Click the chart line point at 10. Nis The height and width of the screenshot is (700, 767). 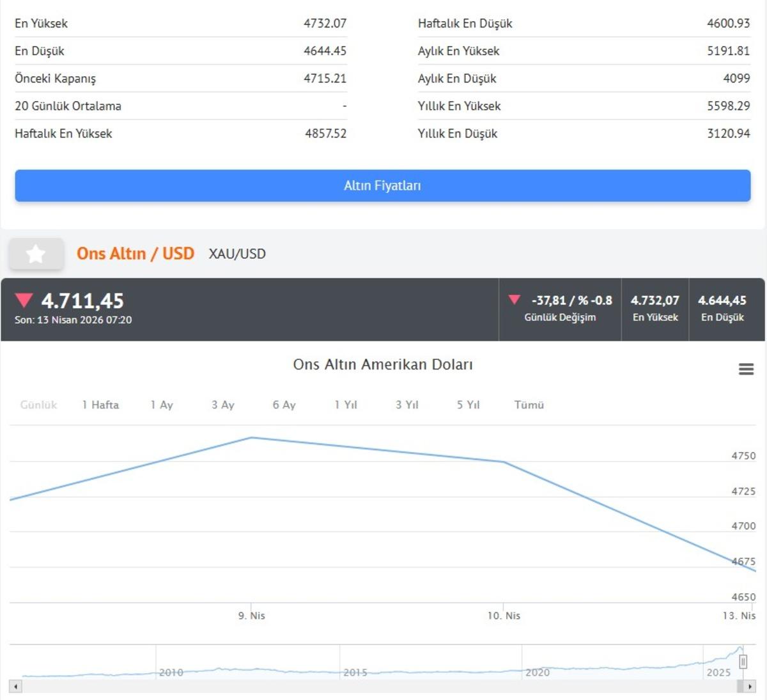504,462
